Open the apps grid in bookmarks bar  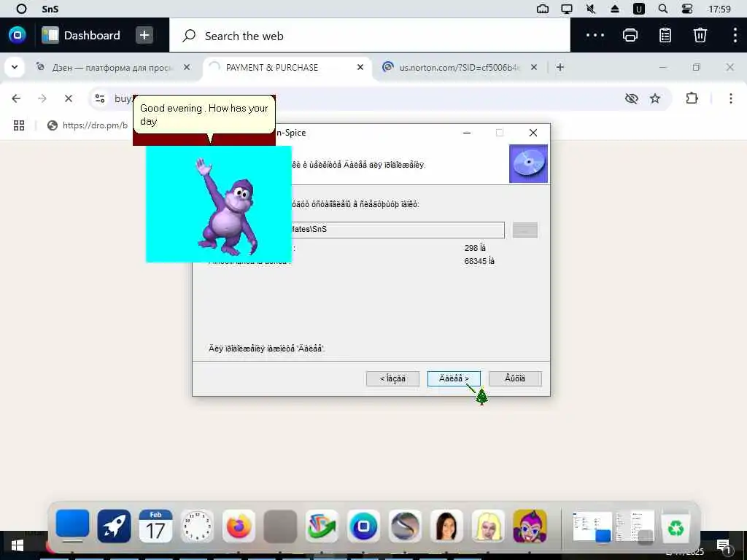19,125
